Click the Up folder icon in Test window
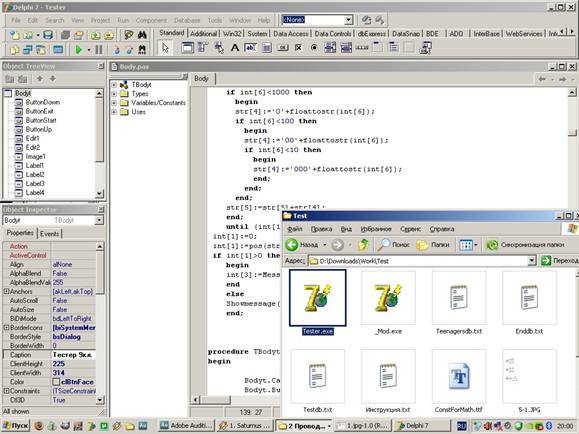579x434 pixels. point(363,245)
